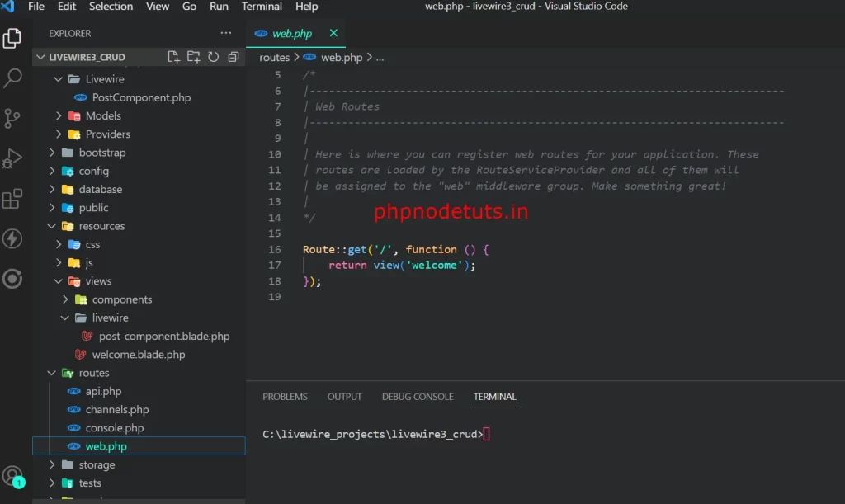Collapse all folders in Explorer
Screen dimensions: 845x504
[x=233, y=57]
